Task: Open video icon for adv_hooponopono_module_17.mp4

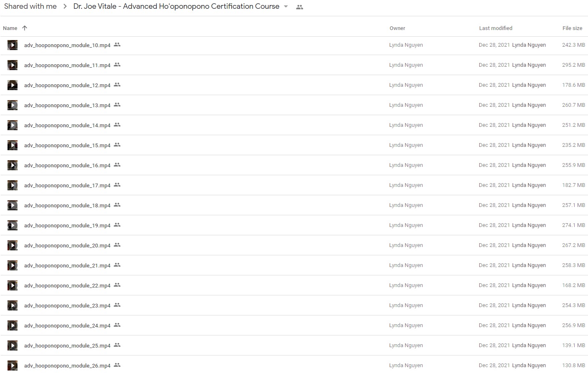Action: [13, 185]
